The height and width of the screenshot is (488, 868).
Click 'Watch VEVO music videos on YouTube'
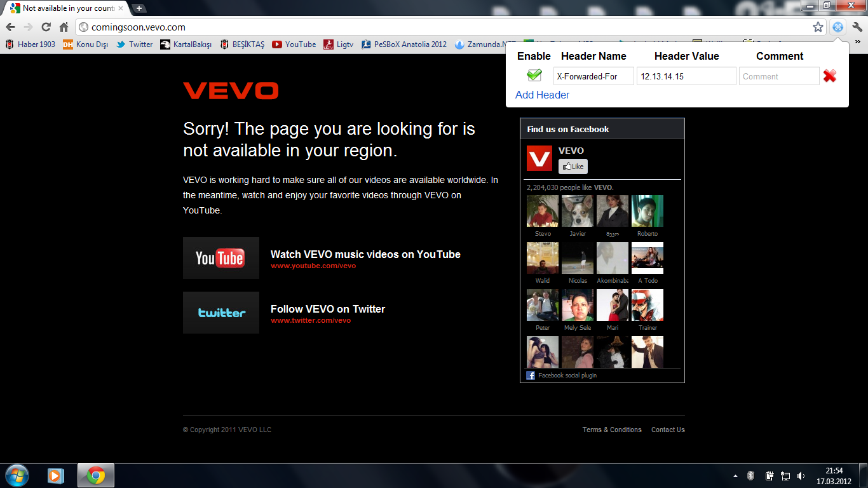tap(365, 254)
